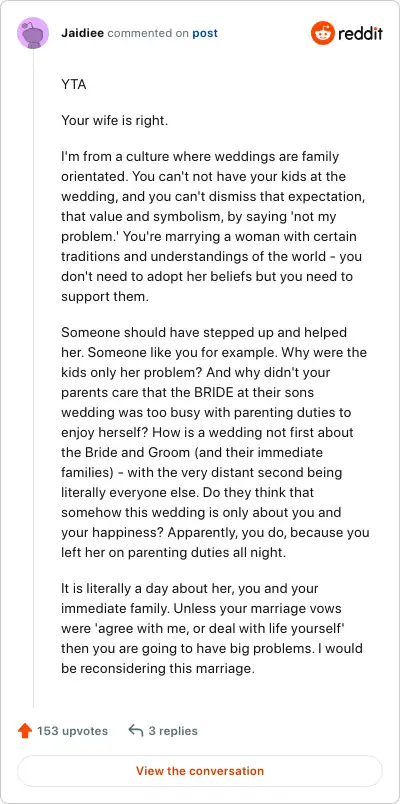Click the "153 upvotes" count
This screenshot has width=400, height=804.
tap(72, 731)
